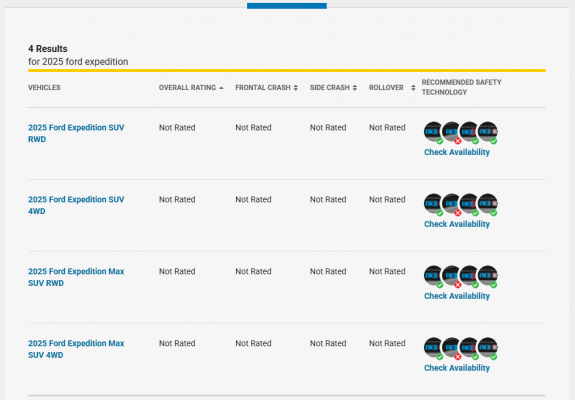
Task: Click red-X safety icon in Expedition Max RWD row
Action: tap(451, 276)
